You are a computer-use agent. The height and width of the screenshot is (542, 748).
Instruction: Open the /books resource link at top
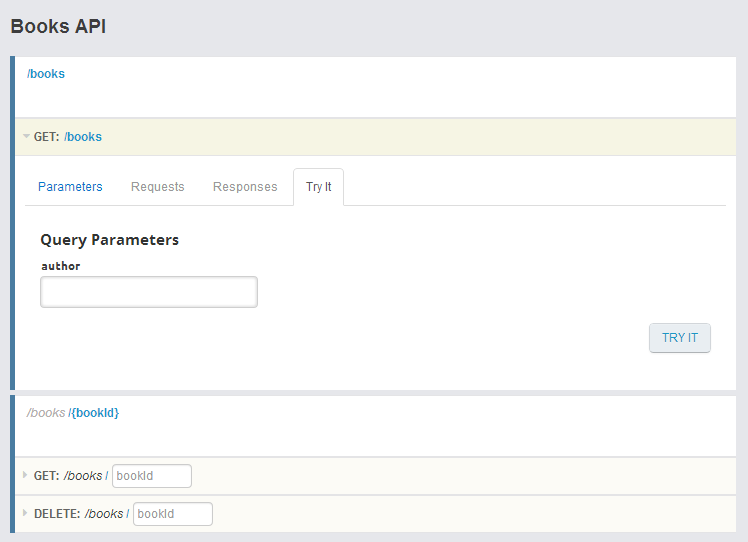46,74
